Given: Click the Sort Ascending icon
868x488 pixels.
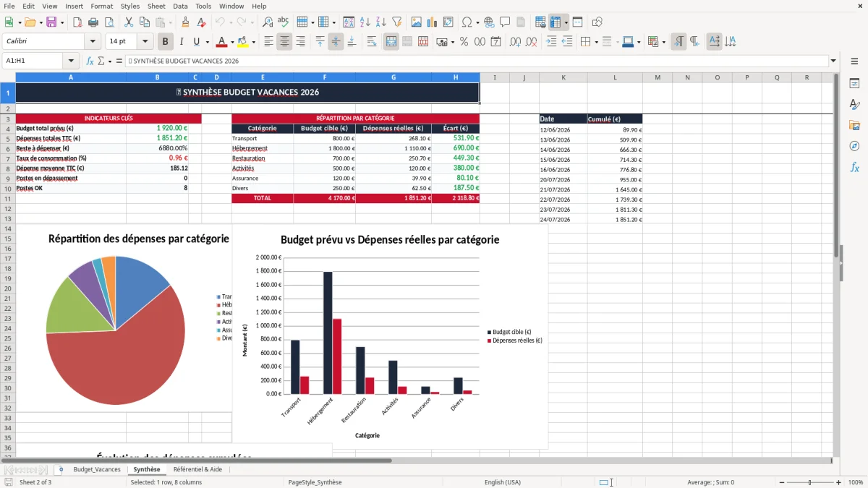Looking at the screenshot, I should pyautogui.click(x=365, y=22).
